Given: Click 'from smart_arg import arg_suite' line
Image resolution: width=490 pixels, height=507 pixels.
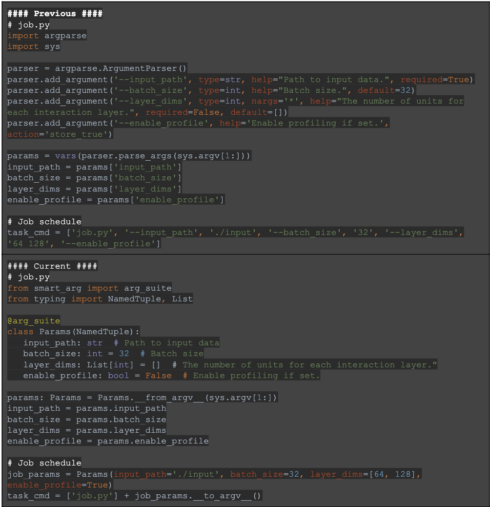Looking at the screenshot, I should pos(90,288).
